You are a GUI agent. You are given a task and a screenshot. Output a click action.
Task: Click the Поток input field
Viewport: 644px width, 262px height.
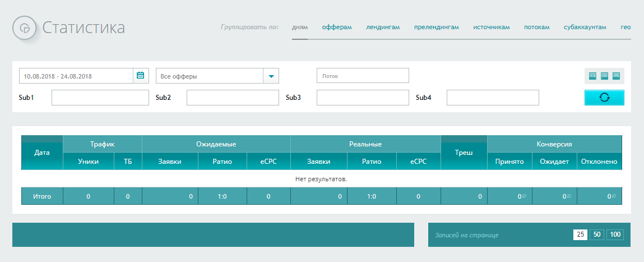click(363, 76)
